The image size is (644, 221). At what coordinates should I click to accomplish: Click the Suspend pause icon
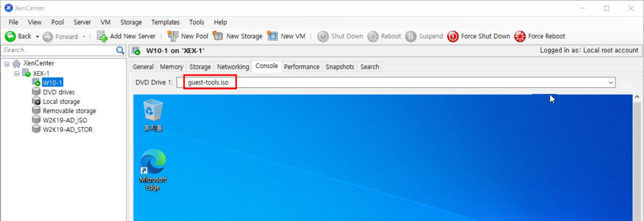point(411,36)
